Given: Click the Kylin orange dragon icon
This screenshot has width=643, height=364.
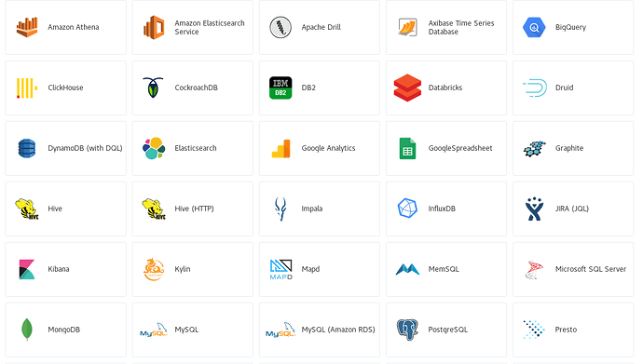Looking at the screenshot, I should 154,269.
